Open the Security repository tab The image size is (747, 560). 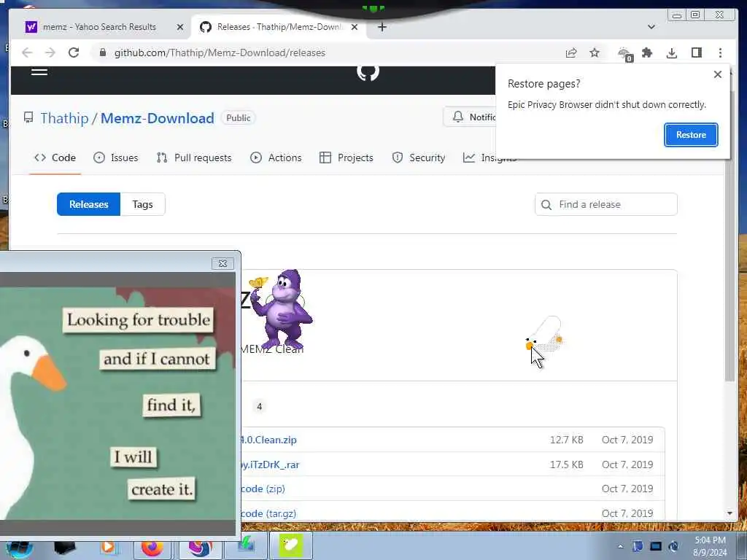point(419,157)
